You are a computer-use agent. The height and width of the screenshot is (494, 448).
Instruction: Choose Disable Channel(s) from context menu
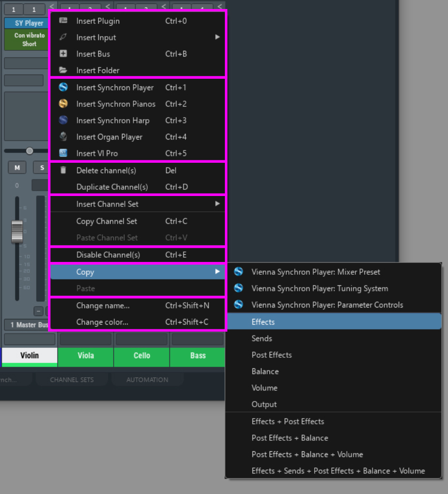click(x=108, y=255)
